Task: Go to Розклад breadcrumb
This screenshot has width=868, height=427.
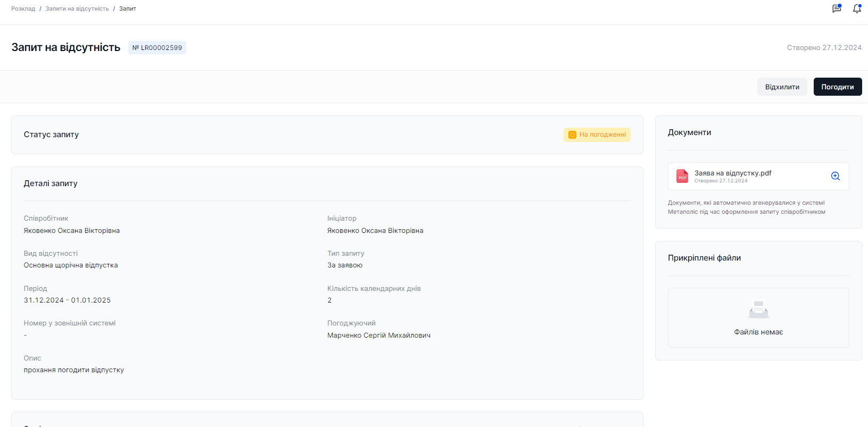Action: [x=23, y=9]
